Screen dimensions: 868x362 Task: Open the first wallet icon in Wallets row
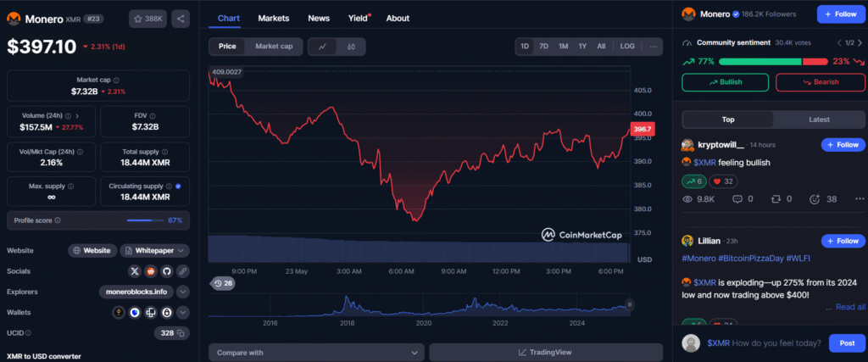pos(118,313)
